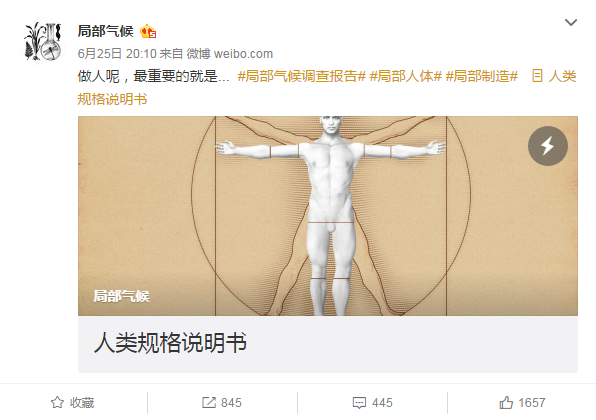Open the 微博 weibo.com source link

point(230,54)
